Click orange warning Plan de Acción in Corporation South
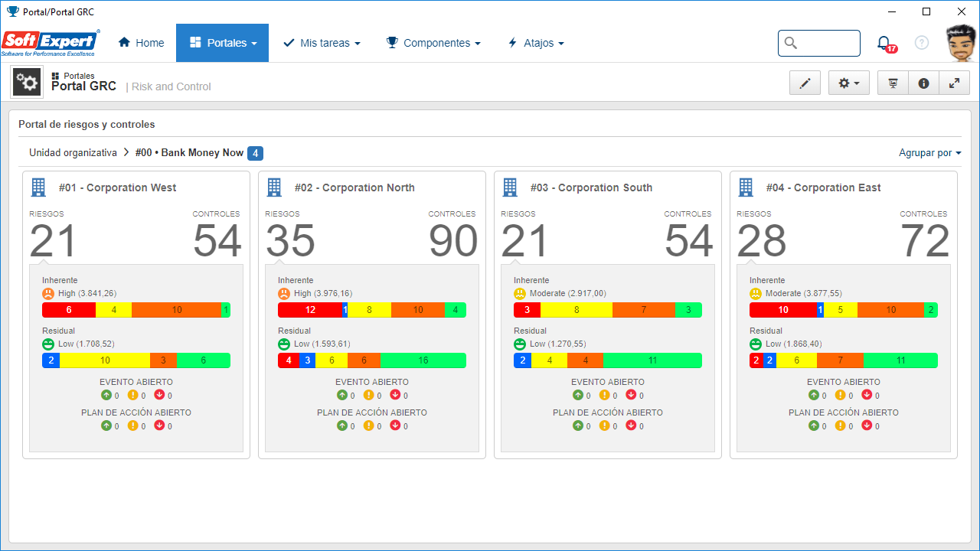The image size is (980, 551). click(605, 425)
